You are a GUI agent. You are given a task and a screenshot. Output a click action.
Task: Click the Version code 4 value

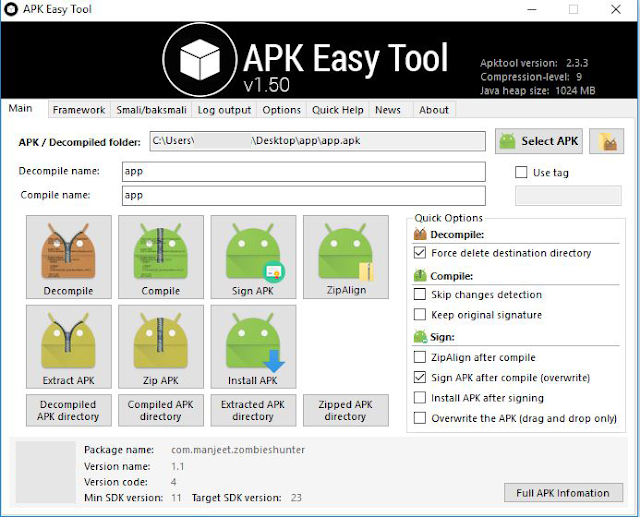[173, 482]
